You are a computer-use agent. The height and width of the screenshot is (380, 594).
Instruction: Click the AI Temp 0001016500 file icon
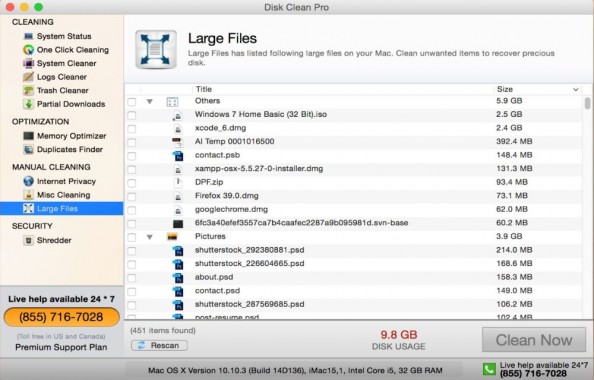pos(177,142)
